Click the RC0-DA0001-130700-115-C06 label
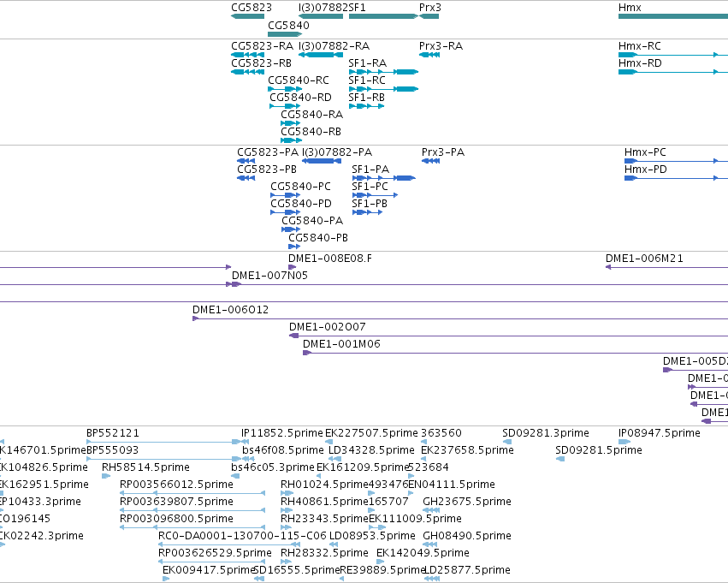The height and width of the screenshot is (583, 728). tap(242, 537)
